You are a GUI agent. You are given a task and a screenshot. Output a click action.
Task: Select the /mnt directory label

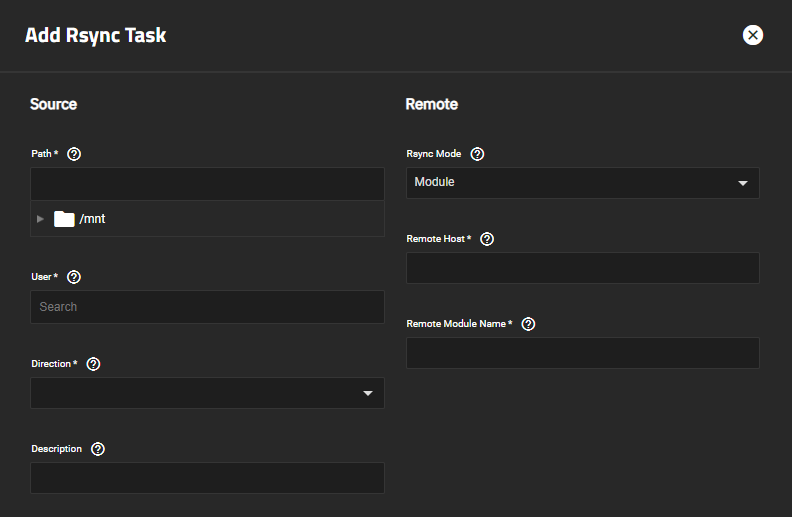92,219
